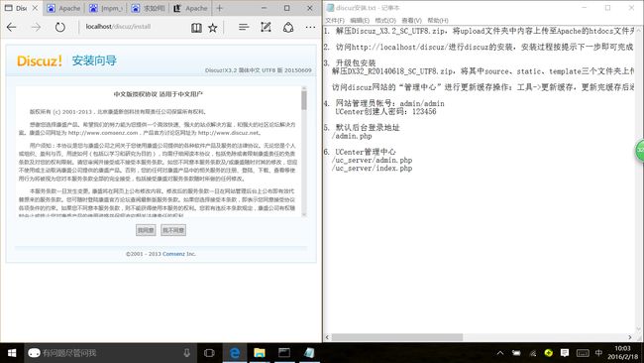644x363 pixels.
Task: Click the Discuz! logo
Action: pos(40,60)
